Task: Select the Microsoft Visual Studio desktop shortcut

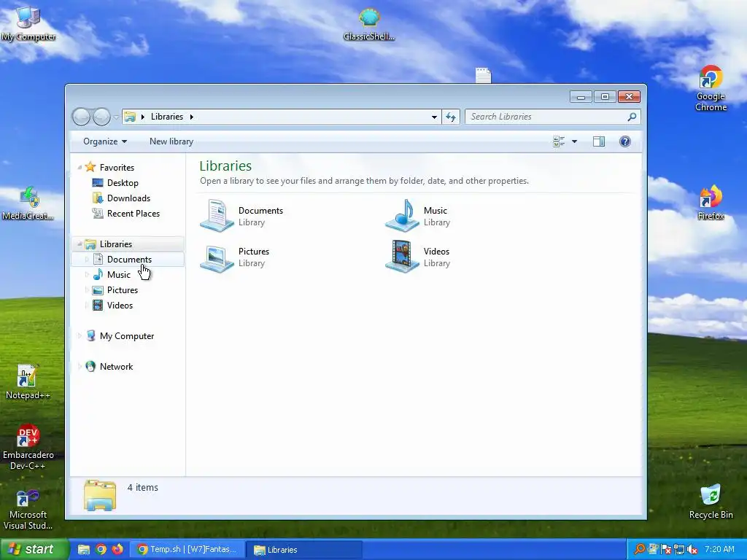Action: click(28, 510)
